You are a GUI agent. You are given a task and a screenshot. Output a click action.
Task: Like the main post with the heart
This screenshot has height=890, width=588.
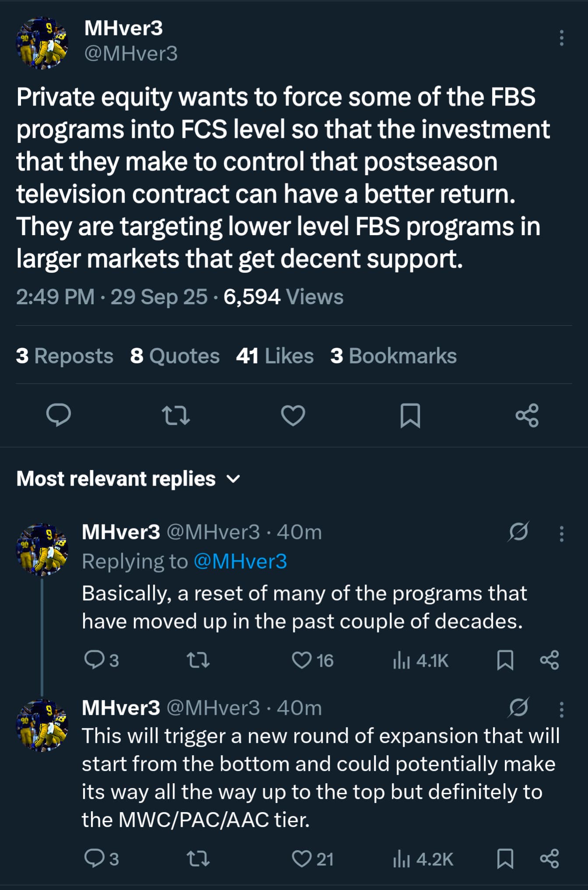pyautogui.click(x=293, y=415)
